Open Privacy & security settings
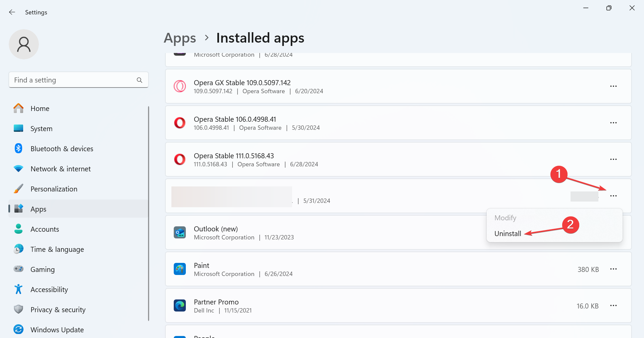This screenshot has height=338, width=644. [78, 309]
